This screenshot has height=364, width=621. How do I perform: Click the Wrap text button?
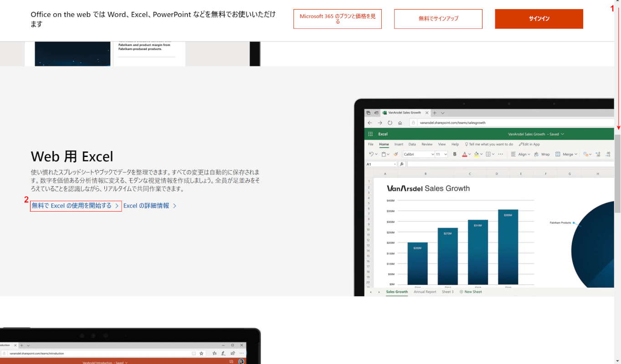[542, 154]
